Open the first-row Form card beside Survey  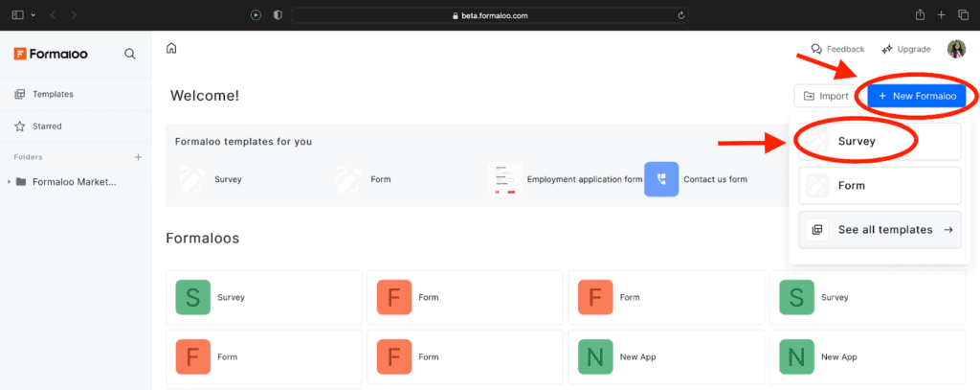pos(465,297)
